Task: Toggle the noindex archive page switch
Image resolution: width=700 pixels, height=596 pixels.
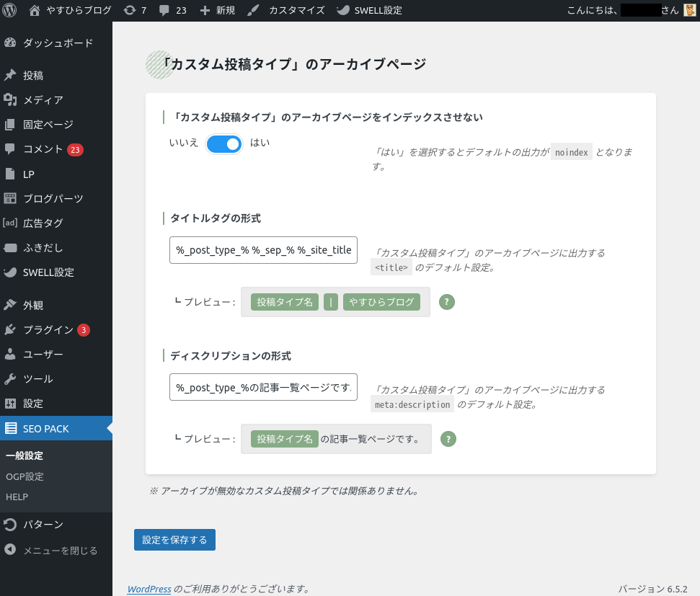Action: click(x=224, y=144)
